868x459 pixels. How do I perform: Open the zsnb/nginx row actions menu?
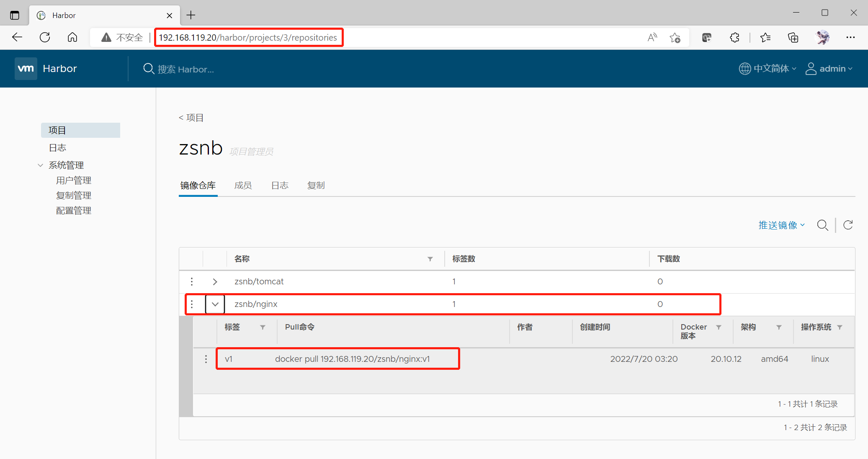pyautogui.click(x=192, y=304)
